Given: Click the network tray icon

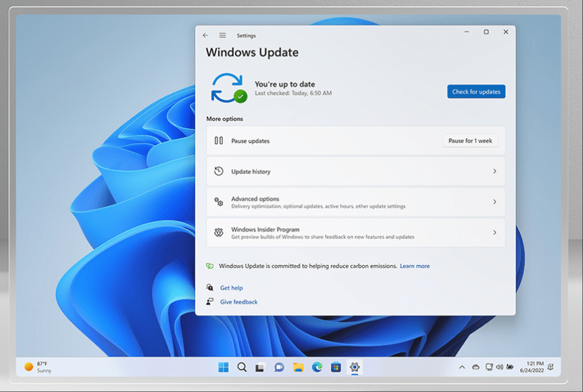Looking at the screenshot, I should pyautogui.click(x=489, y=367).
